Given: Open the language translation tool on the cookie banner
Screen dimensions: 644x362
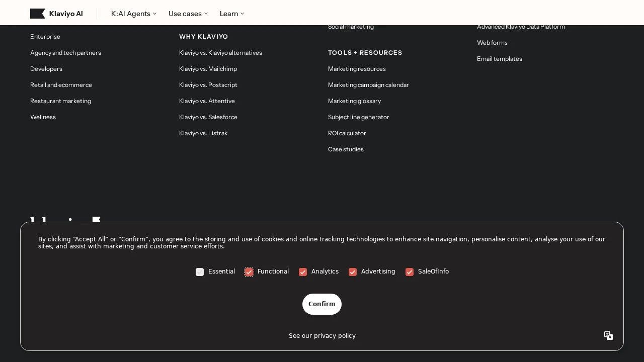Looking at the screenshot, I should pos(608,335).
